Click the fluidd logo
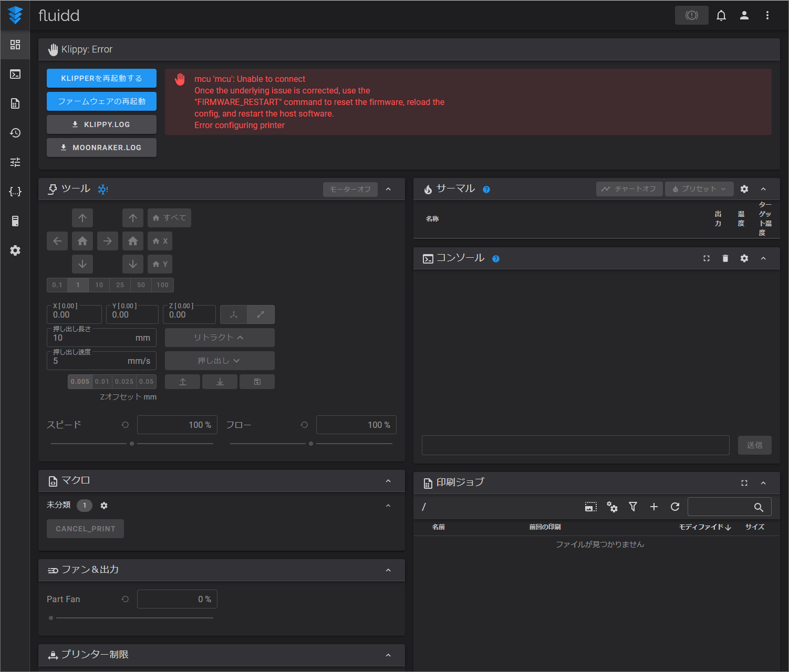The image size is (789, 672). tap(16, 15)
